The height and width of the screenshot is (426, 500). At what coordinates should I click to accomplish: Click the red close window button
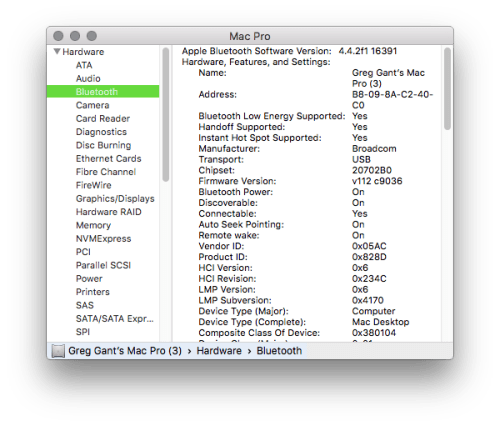coord(58,36)
